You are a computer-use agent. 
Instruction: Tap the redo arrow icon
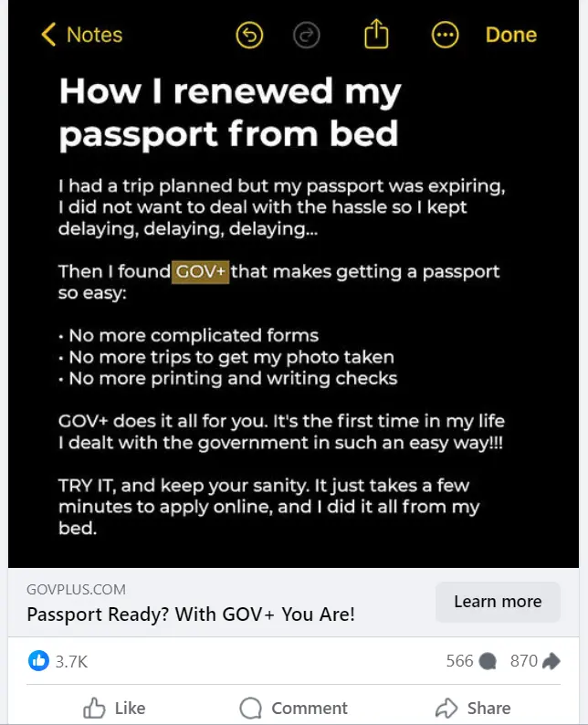[x=307, y=35]
